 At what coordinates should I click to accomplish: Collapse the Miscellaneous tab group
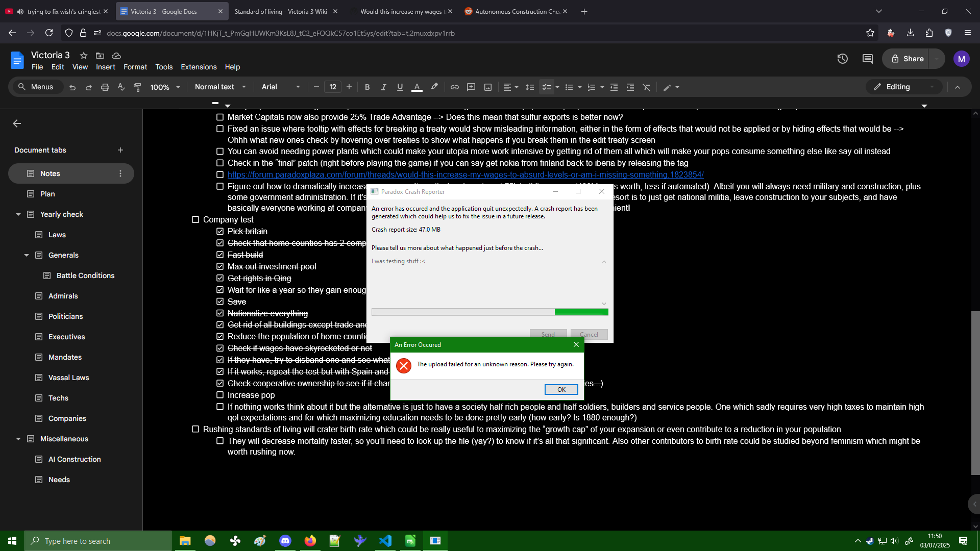18,439
